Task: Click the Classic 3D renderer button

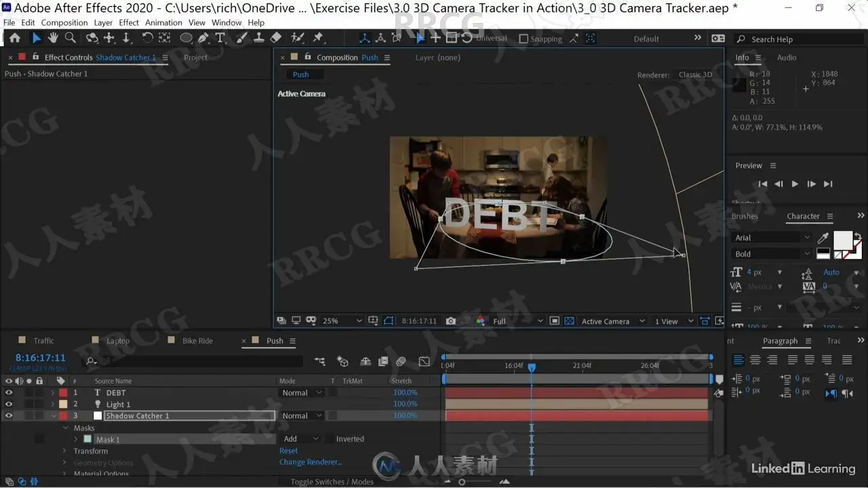Action: [x=696, y=75]
